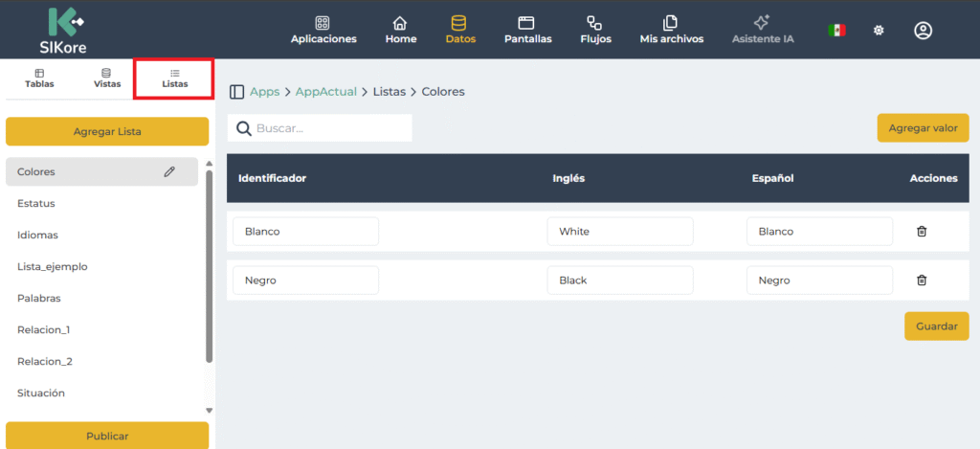Image resolution: width=980 pixels, height=449 pixels.
Task: Click the Agregar Lista button
Action: click(x=107, y=131)
